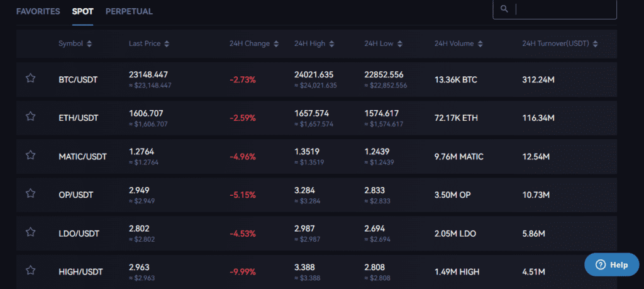Click the -2.73% change value

(243, 80)
